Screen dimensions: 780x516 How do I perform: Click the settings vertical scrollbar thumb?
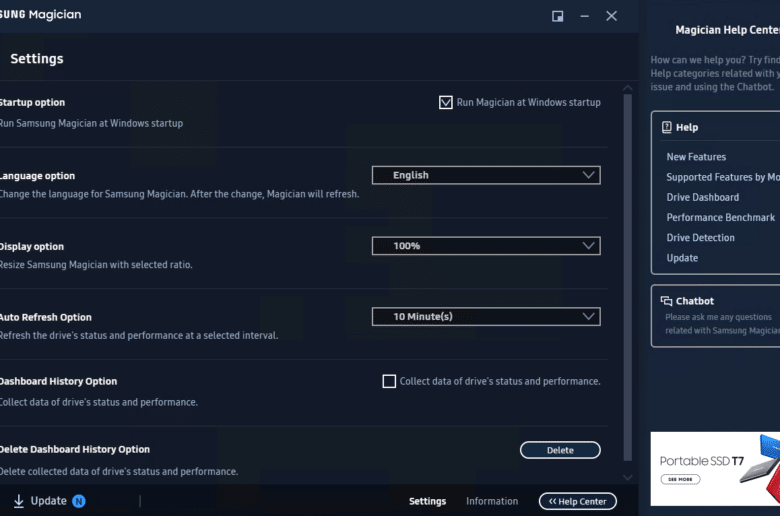628,278
